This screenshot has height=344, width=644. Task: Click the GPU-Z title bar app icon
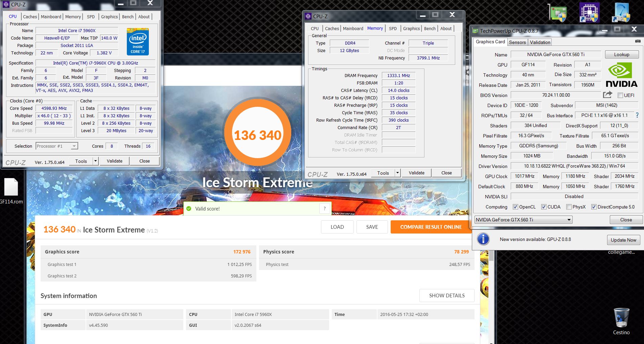475,31
